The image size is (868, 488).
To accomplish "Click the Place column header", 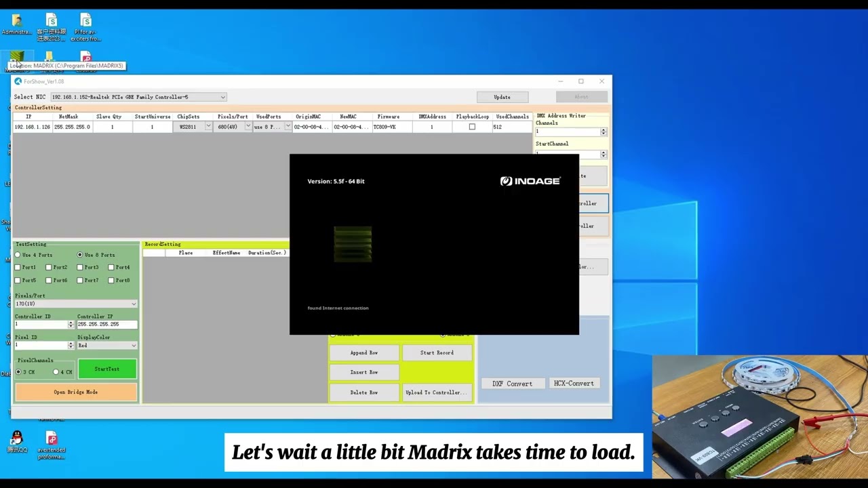I will pyautogui.click(x=186, y=253).
